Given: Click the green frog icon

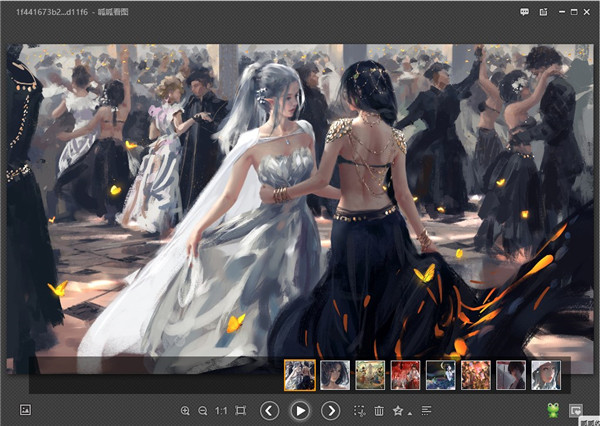Looking at the screenshot, I should click(553, 410).
